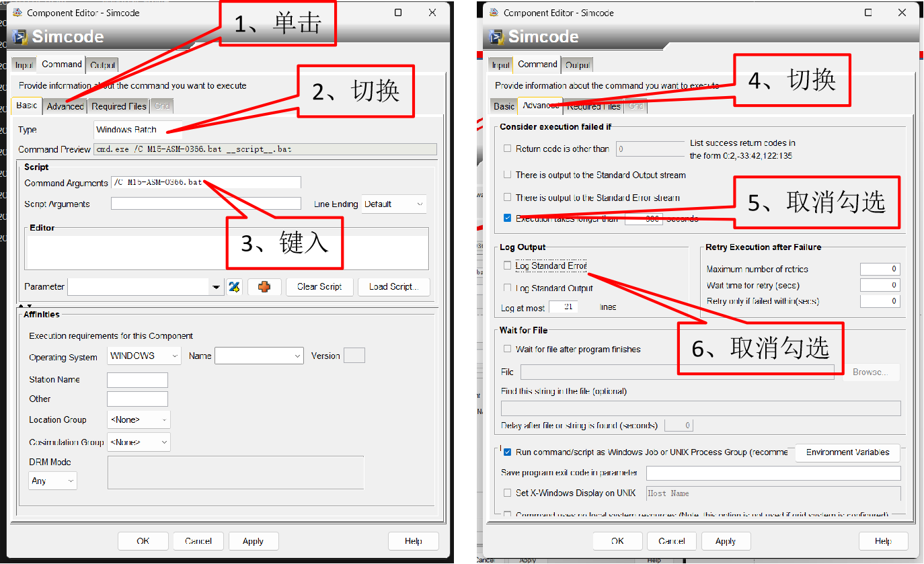Click the up-arrow splitter above Affinities

click(22, 306)
